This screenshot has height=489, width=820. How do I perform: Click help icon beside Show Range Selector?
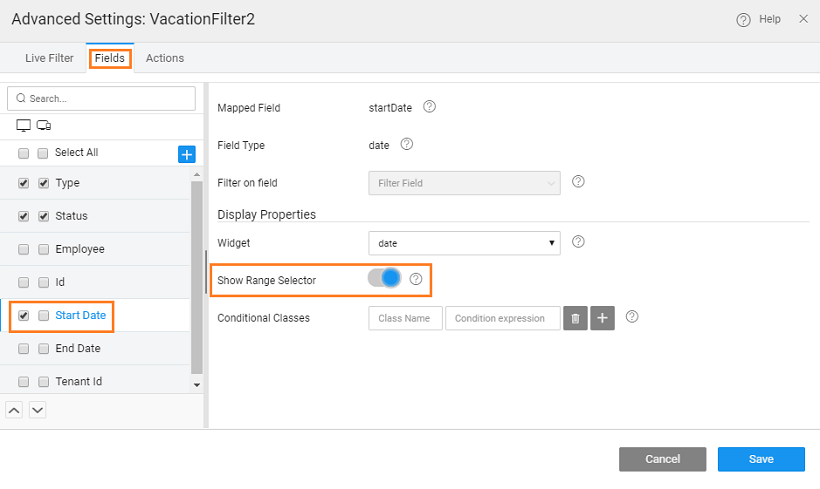[x=416, y=280]
